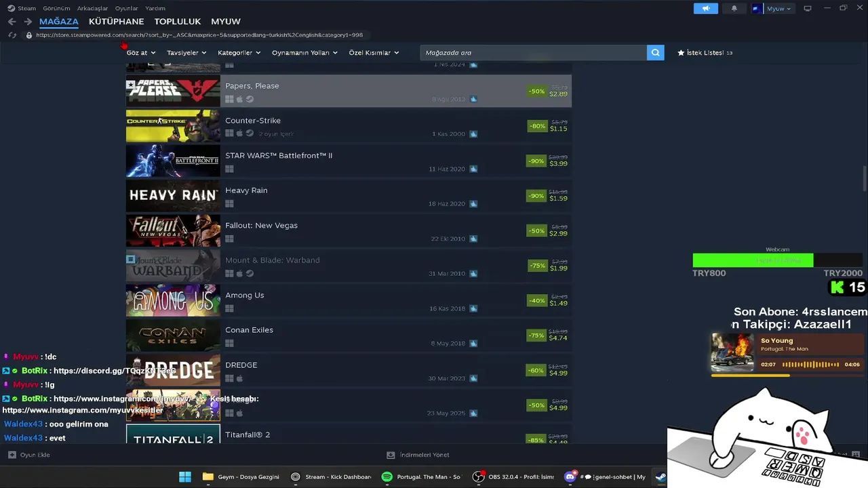
Task: Open the Arkadaşlar menu
Action: click(x=92, y=8)
